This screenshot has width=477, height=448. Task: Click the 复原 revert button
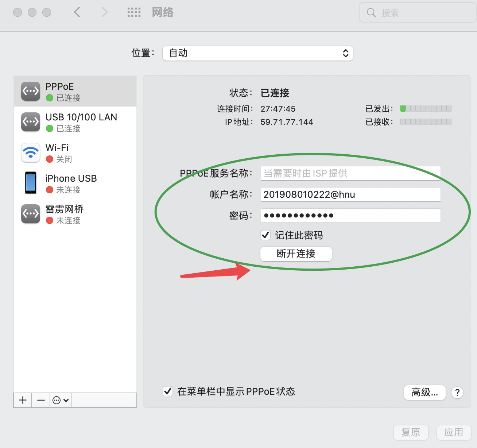click(411, 432)
